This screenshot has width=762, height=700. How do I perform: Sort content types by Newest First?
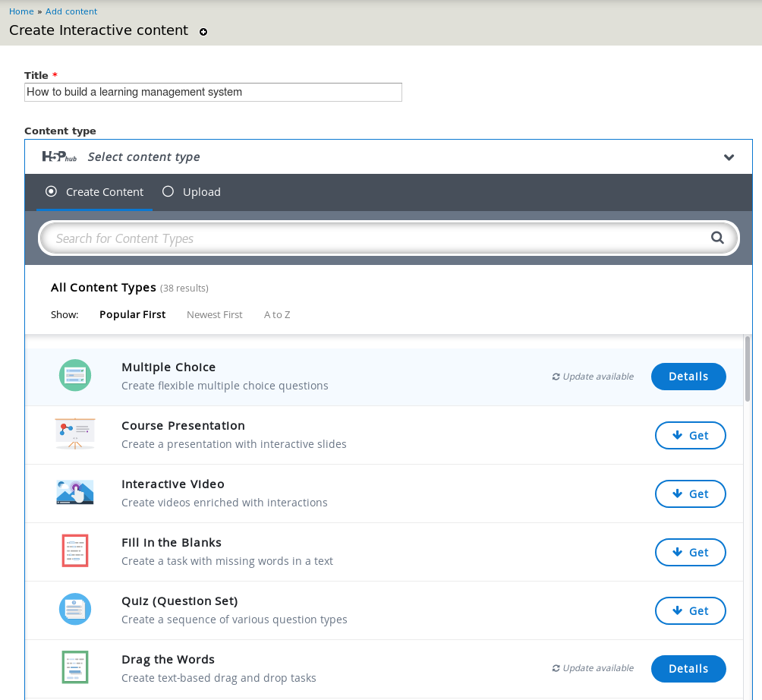[x=214, y=314]
